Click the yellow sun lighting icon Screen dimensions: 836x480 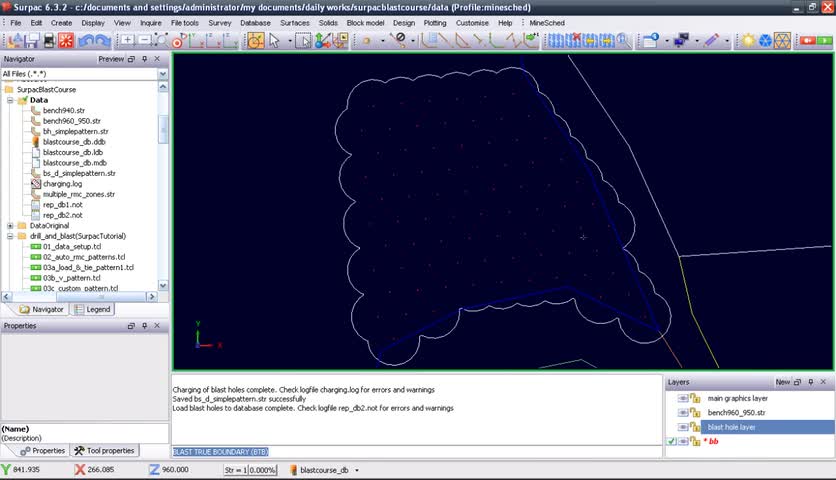click(748, 41)
